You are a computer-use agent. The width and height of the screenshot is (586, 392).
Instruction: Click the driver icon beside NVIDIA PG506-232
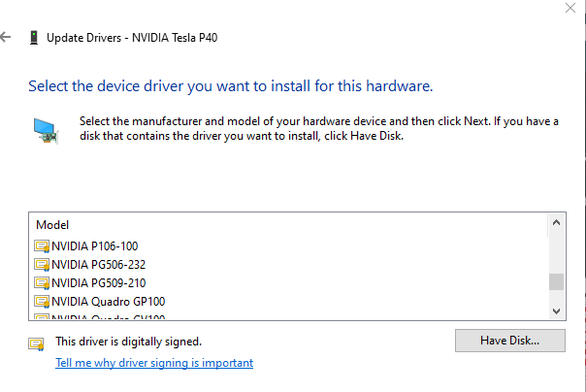tap(42, 265)
